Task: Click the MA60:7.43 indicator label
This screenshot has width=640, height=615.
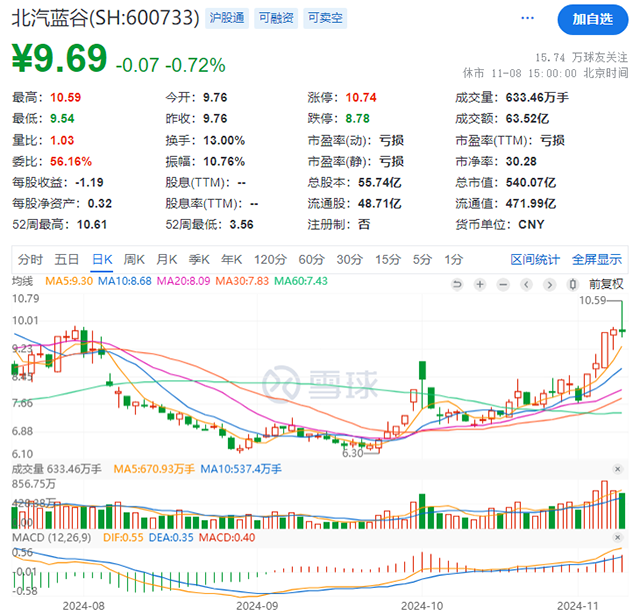Action: click(301, 281)
